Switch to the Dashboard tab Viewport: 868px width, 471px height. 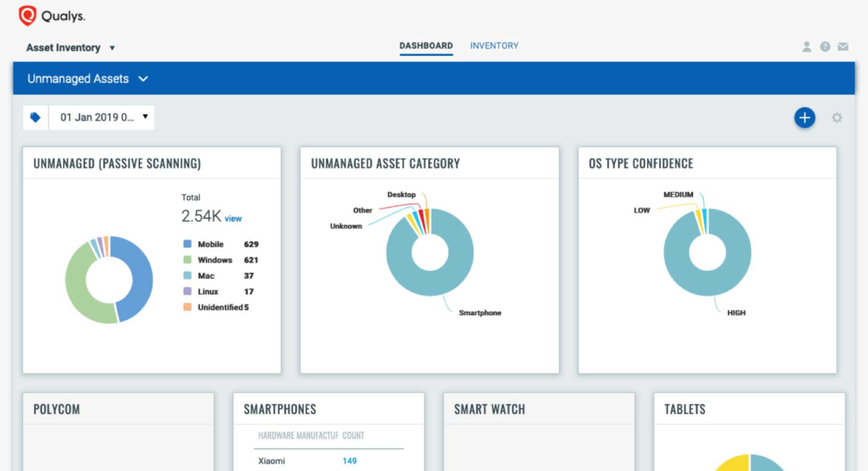tap(426, 46)
